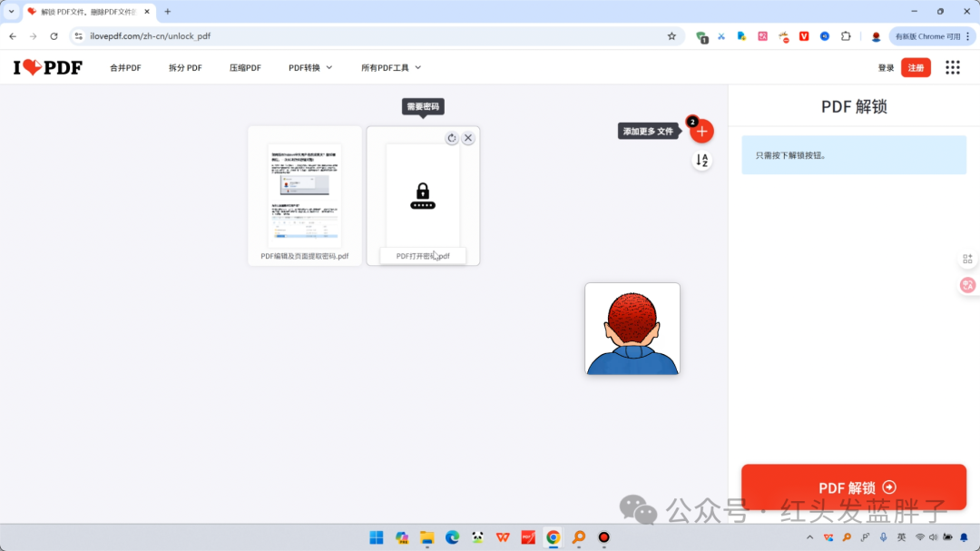The width and height of the screenshot is (980, 551).
Task: Remove the locked PDF with the X icon
Action: (x=468, y=138)
